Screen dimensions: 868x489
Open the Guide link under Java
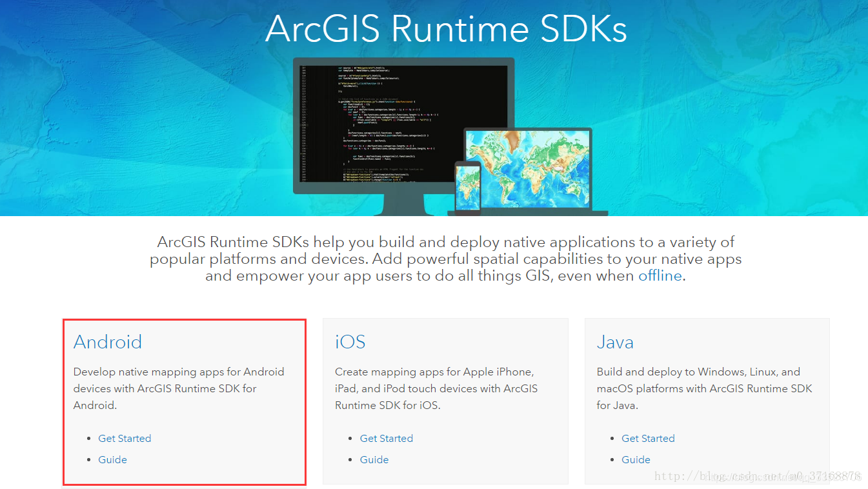click(x=636, y=459)
